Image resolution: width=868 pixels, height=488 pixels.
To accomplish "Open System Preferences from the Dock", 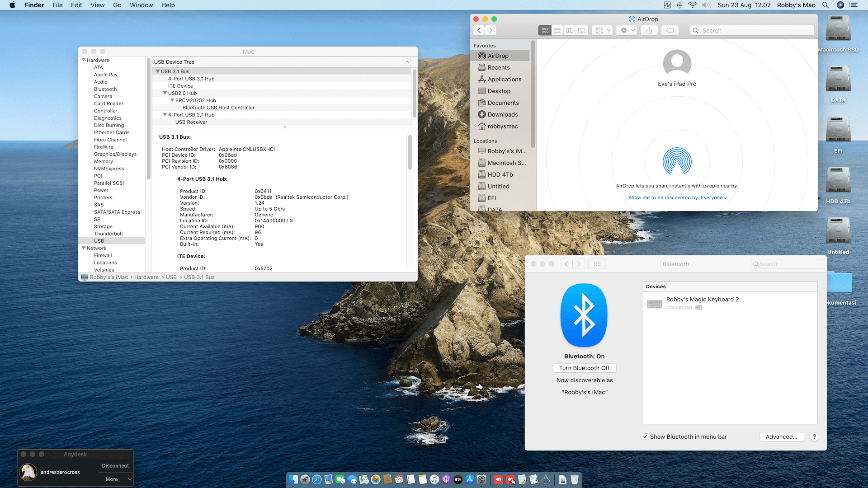I will (x=481, y=479).
